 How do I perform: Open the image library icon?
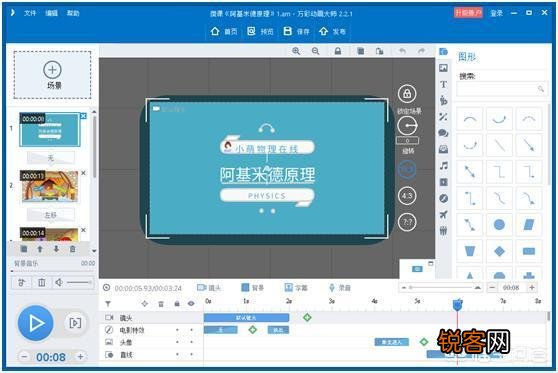click(x=443, y=68)
